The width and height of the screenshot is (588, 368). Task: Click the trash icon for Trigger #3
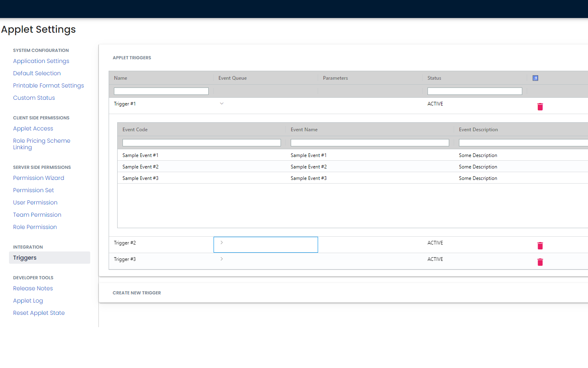(x=540, y=262)
